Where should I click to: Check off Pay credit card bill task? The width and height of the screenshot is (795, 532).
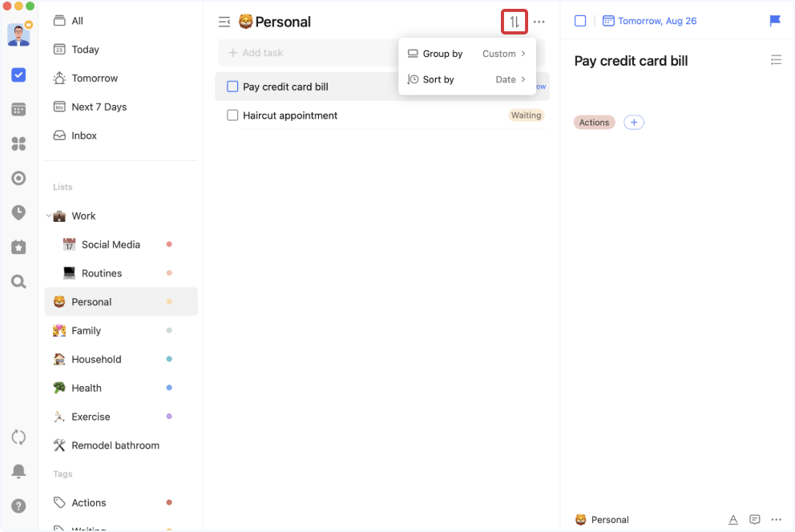pos(232,87)
